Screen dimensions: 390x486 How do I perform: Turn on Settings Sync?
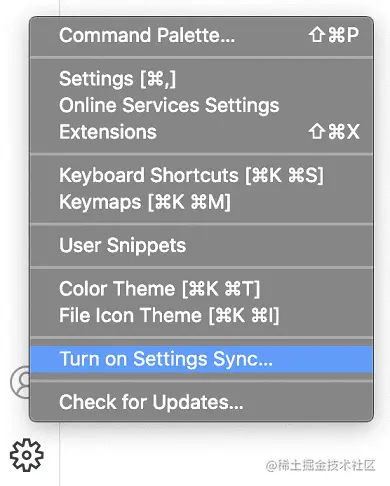(201, 359)
